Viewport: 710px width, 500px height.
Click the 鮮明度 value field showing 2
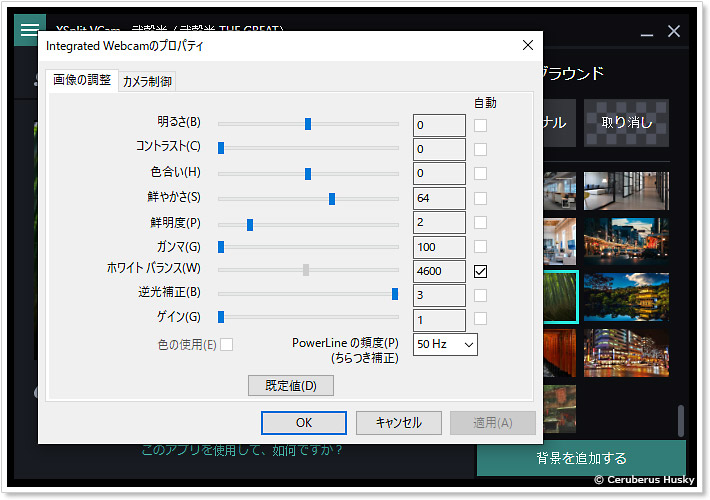439,222
